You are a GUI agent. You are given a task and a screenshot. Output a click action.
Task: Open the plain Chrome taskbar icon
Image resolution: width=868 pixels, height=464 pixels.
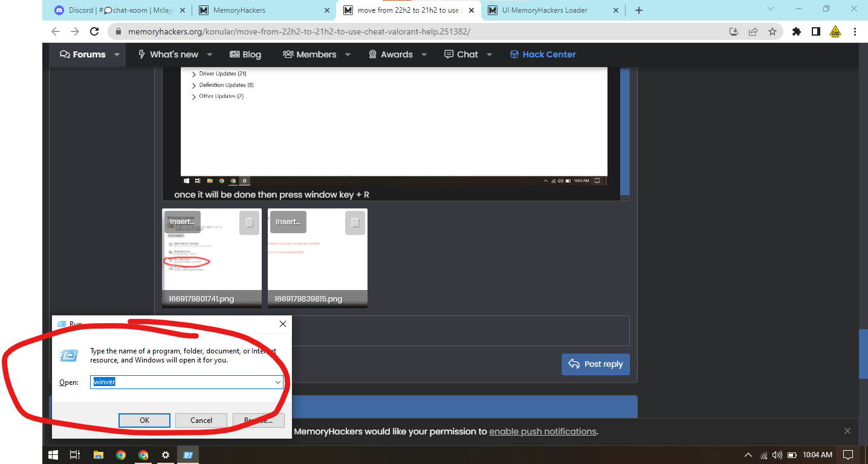tap(121, 455)
